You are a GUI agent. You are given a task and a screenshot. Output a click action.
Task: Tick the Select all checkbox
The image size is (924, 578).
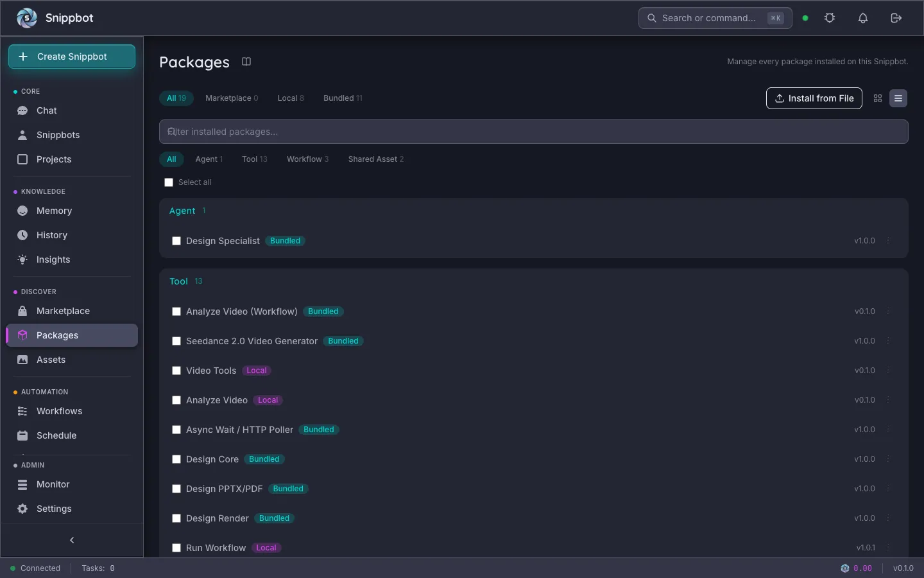click(169, 182)
